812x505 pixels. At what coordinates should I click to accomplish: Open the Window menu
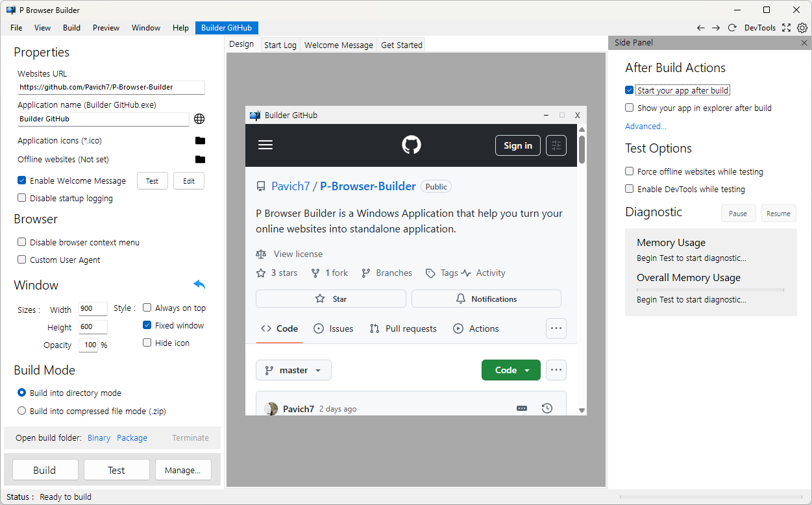click(146, 28)
